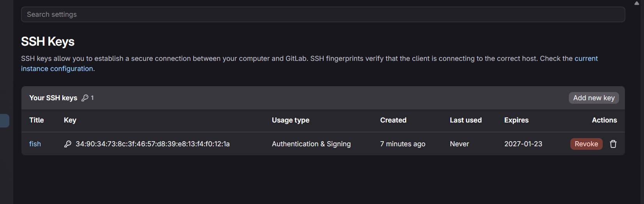The height and width of the screenshot is (204, 644).
Task: Click the Your SSH keys heading
Action: coord(53,98)
